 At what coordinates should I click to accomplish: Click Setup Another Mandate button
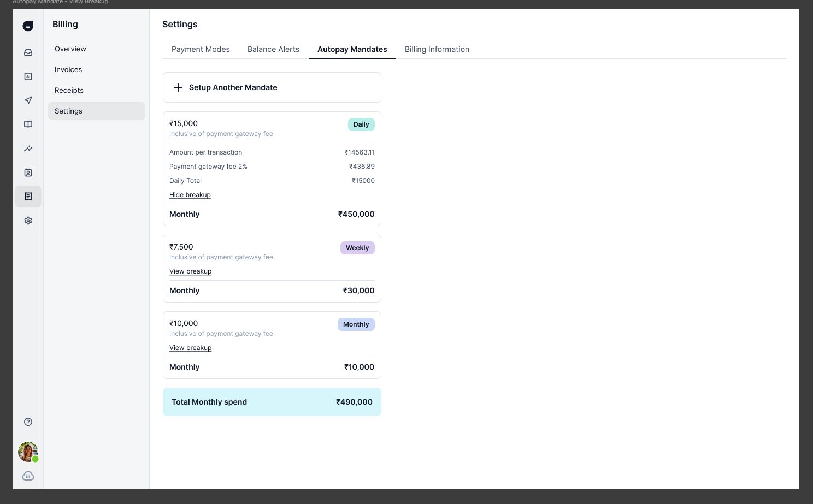coord(272,87)
